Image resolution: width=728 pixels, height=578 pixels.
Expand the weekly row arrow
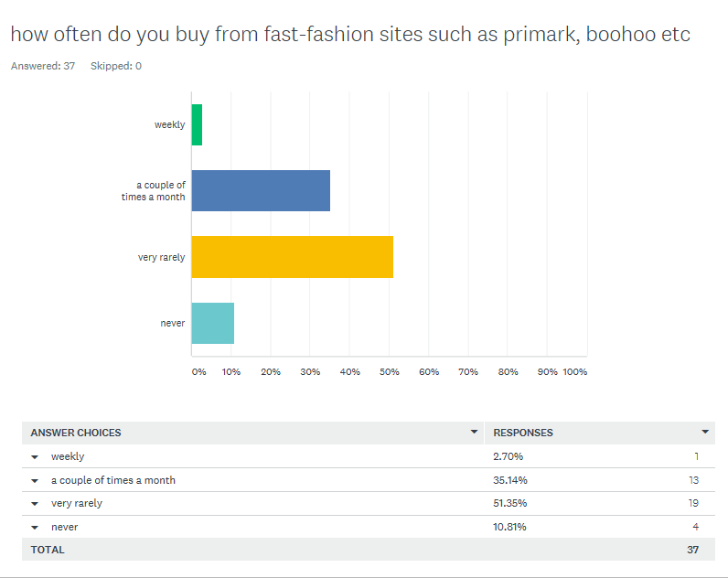click(x=35, y=456)
